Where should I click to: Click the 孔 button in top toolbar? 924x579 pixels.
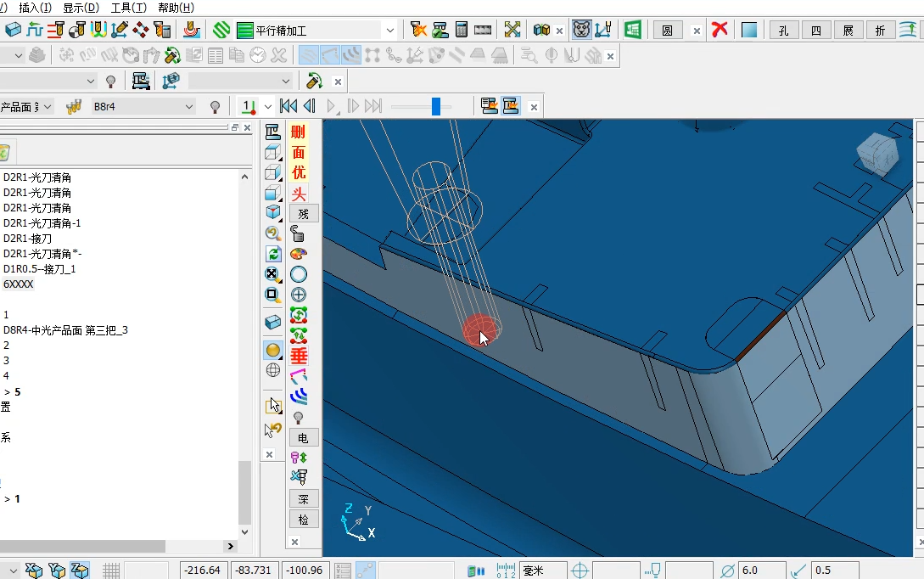tap(784, 30)
